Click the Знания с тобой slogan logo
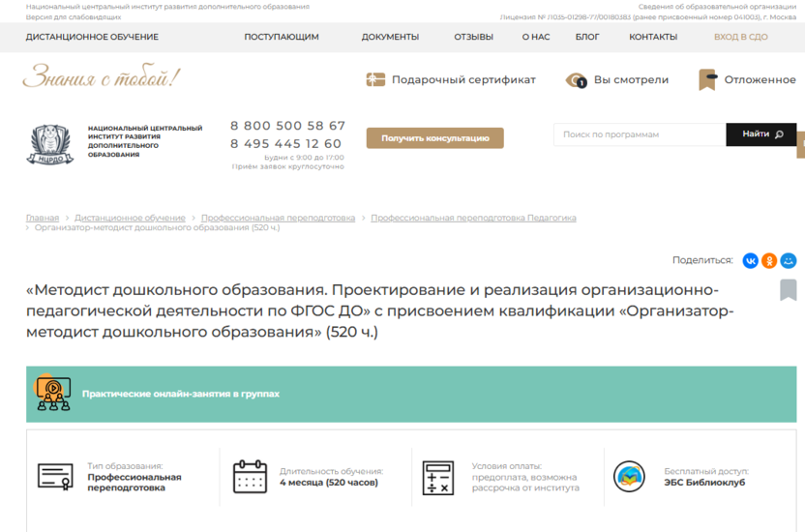 click(102, 77)
